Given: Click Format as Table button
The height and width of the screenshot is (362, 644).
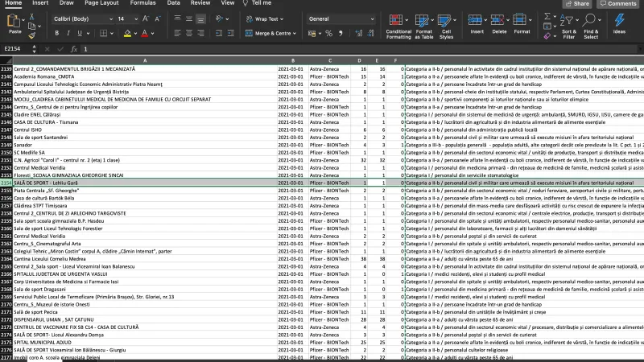Looking at the screenshot, I should (x=424, y=27).
